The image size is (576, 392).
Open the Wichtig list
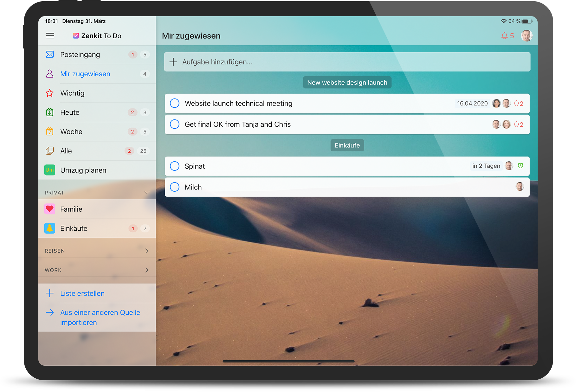coord(97,93)
